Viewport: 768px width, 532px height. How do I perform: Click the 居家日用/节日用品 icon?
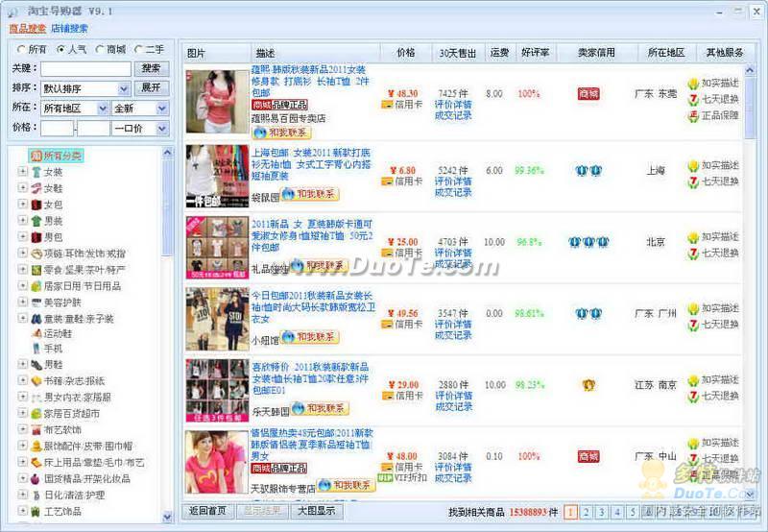click(x=36, y=286)
